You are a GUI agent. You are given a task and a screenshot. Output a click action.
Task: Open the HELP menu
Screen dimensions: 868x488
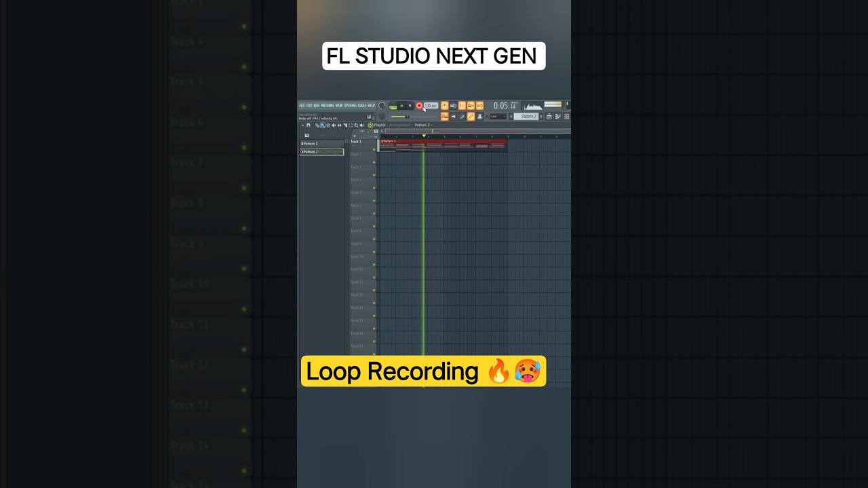pos(372,106)
